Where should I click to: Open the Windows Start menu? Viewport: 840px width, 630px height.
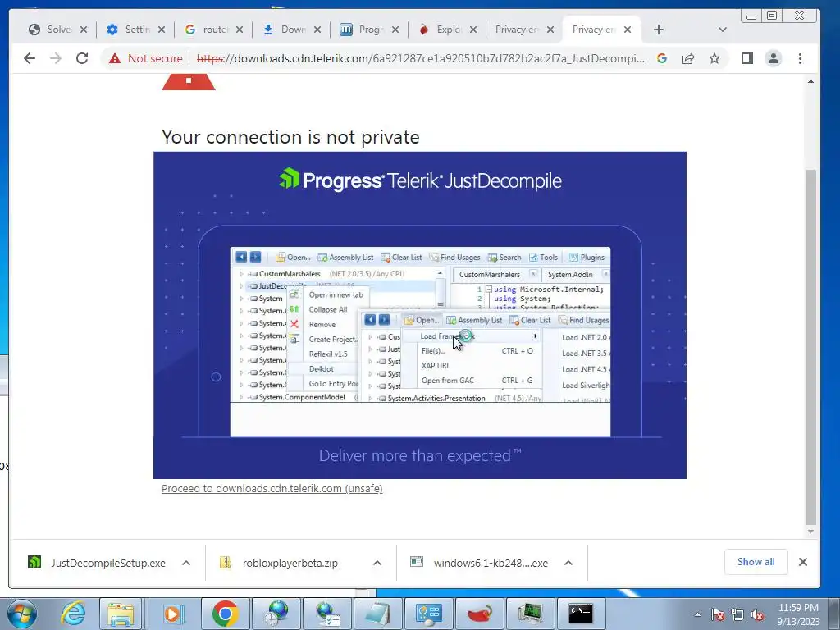[22, 614]
